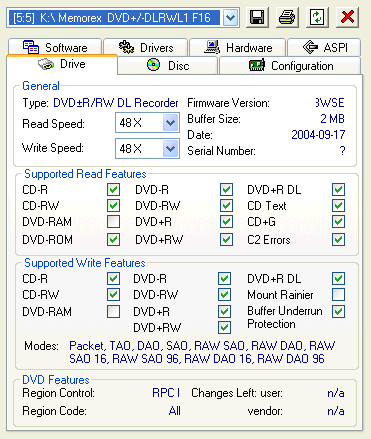The width and height of the screenshot is (371, 439).
Task: Toggle the DVD+RW read feature checkbox
Action: (x=226, y=239)
